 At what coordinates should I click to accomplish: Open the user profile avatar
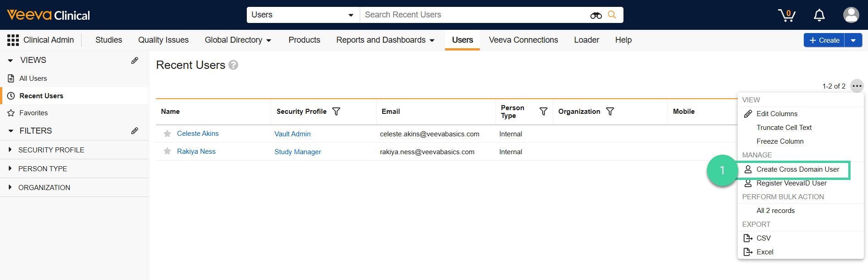[x=851, y=15]
